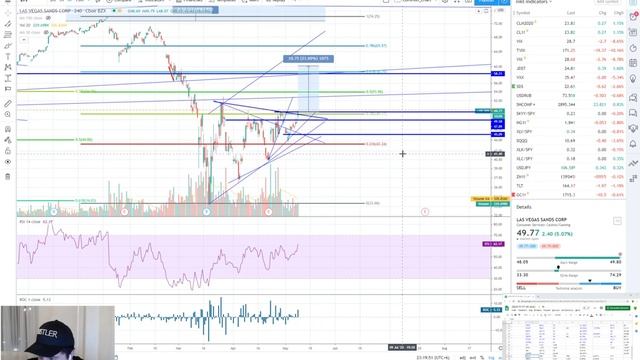The height and width of the screenshot is (360, 640).
Task: Click the green Share button in Google Sheets
Action: click(617, 308)
